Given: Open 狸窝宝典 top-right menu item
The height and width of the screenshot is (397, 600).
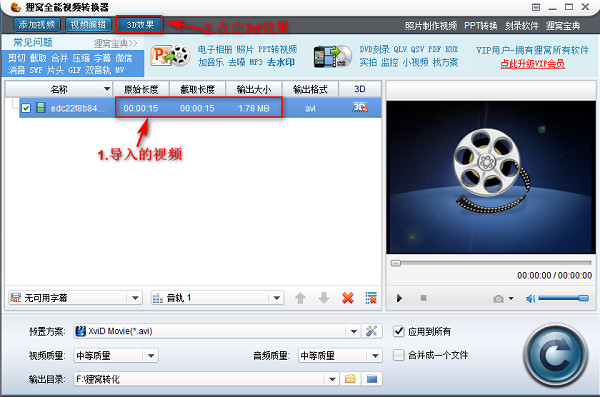Looking at the screenshot, I should (563, 26).
